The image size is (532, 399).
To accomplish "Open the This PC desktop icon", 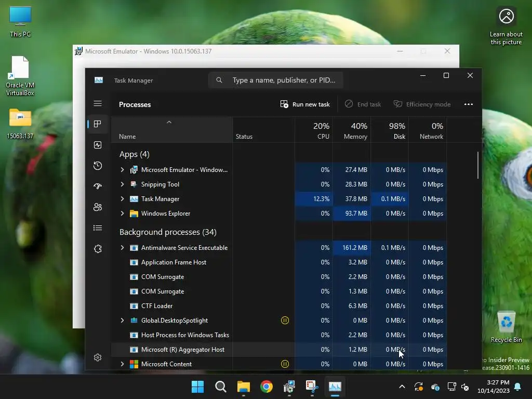I will pos(20,21).
